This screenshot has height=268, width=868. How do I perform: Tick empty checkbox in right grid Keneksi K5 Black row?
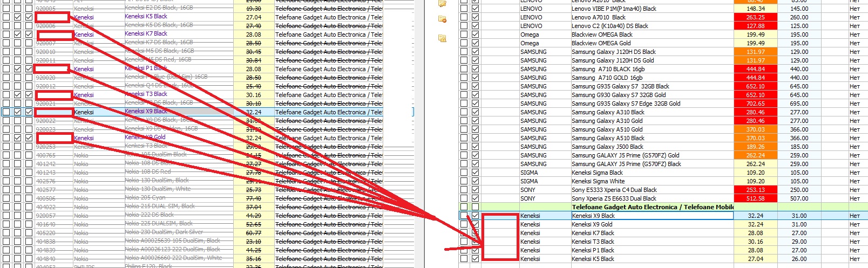tap(464, 259)
